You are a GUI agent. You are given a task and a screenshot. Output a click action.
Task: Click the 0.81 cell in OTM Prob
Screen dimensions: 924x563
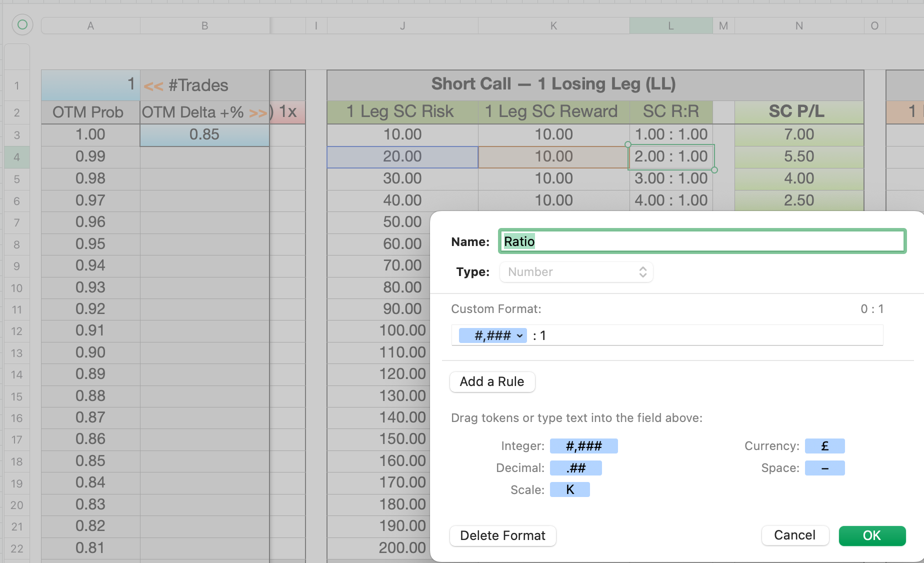click(x=90, y=548)
